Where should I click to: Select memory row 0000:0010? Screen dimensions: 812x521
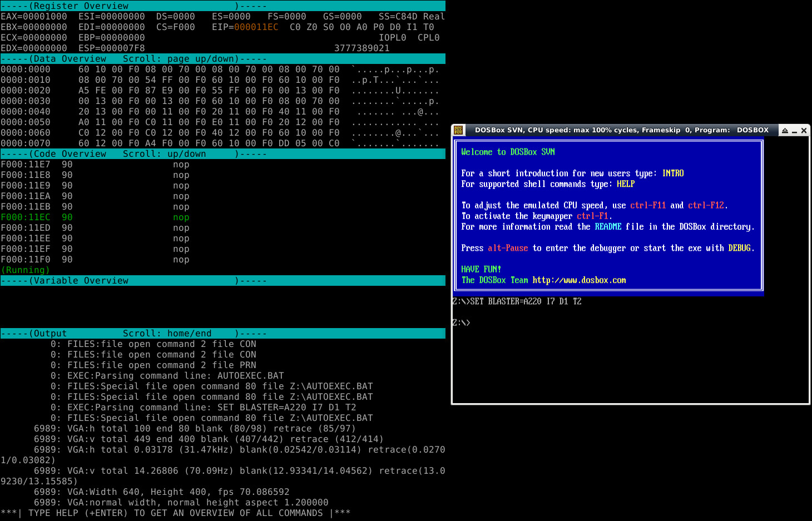[220, 80]
